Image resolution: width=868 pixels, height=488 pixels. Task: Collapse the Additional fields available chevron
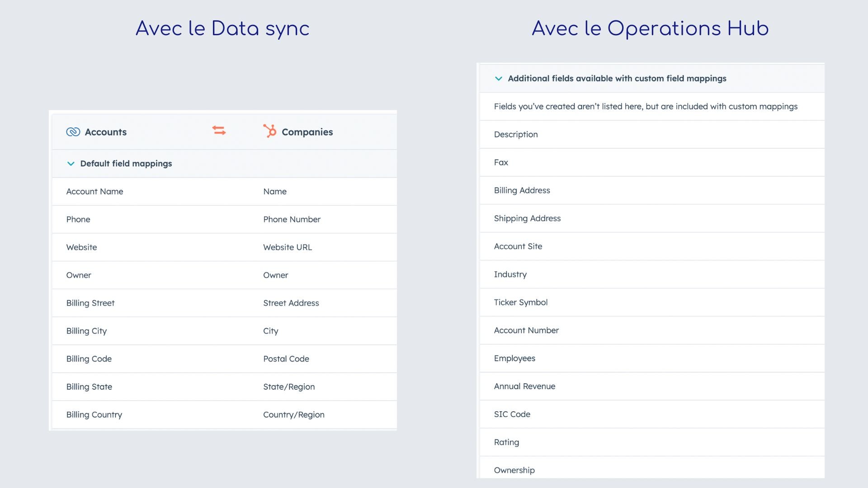click(x=498, y=79)
